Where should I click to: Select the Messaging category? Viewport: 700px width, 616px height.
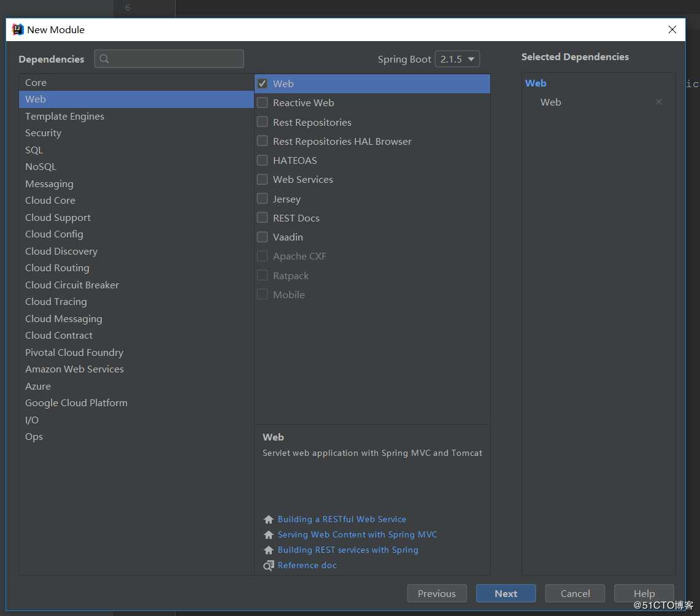tap(136, 183)
